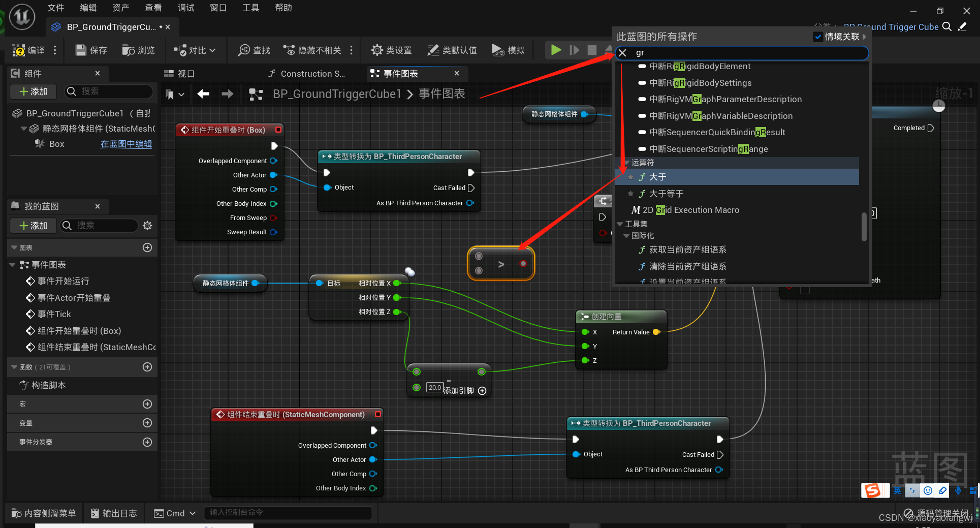Add a new macro with plus icon
980x528 pixels.
(147, 404)
